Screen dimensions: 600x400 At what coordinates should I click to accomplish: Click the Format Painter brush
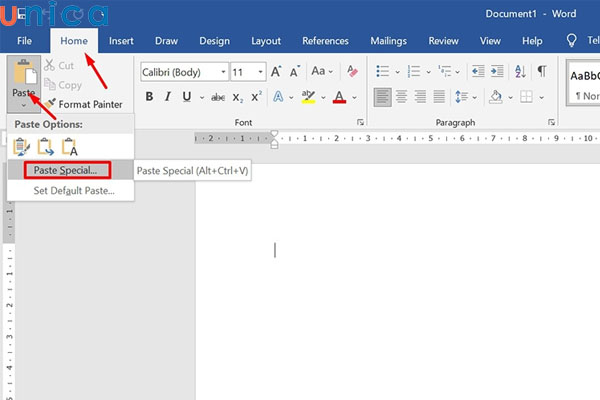51,104
